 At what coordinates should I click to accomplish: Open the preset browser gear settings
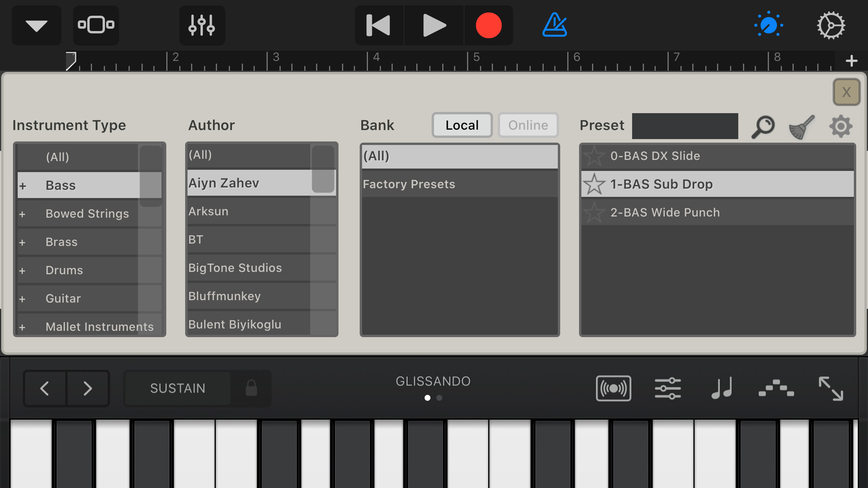point(840,127)
